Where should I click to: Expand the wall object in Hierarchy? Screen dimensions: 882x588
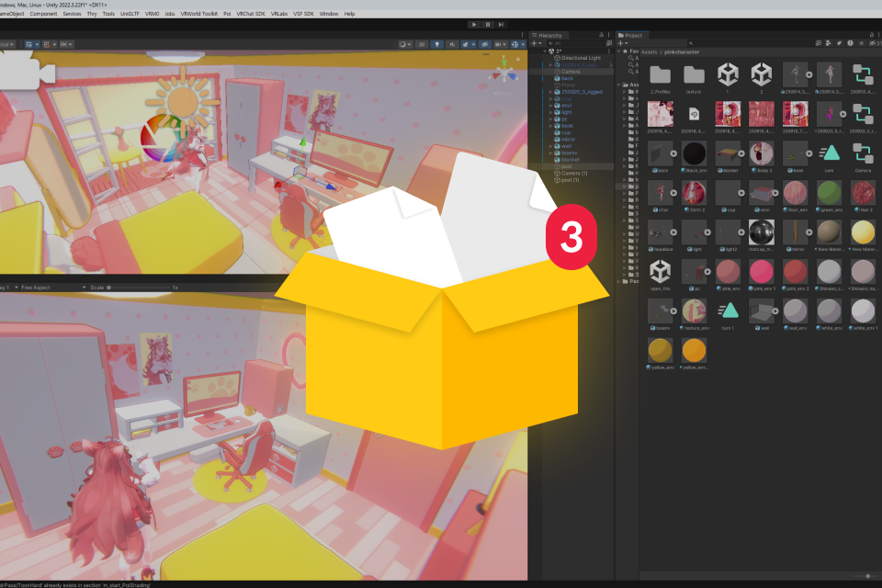(x=550, y=146)
